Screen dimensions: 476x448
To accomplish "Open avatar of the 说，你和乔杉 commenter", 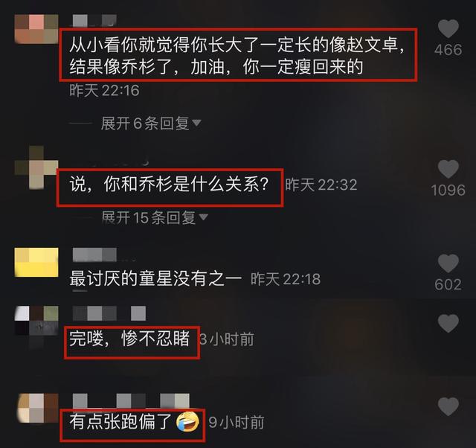I will coord(36,167).
